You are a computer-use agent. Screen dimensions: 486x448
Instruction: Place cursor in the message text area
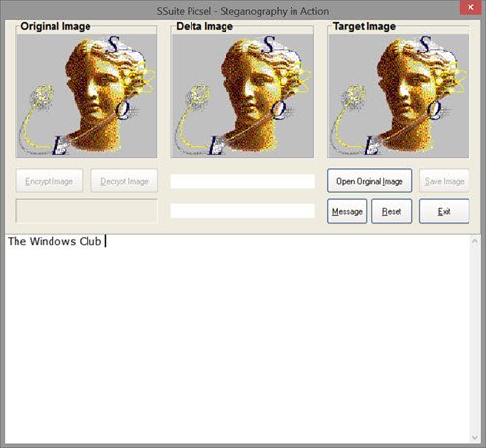click(x=237, y=339)
